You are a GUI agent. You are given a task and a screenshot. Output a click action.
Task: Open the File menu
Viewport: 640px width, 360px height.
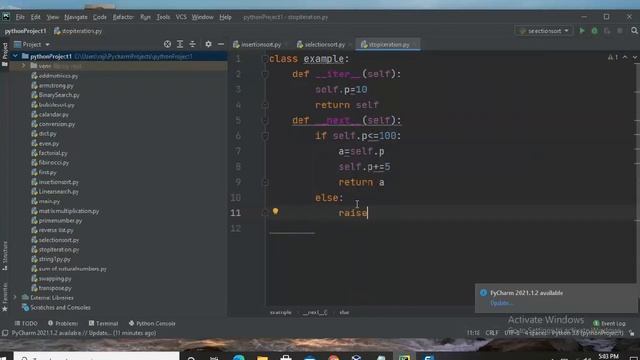click(20, 17)
